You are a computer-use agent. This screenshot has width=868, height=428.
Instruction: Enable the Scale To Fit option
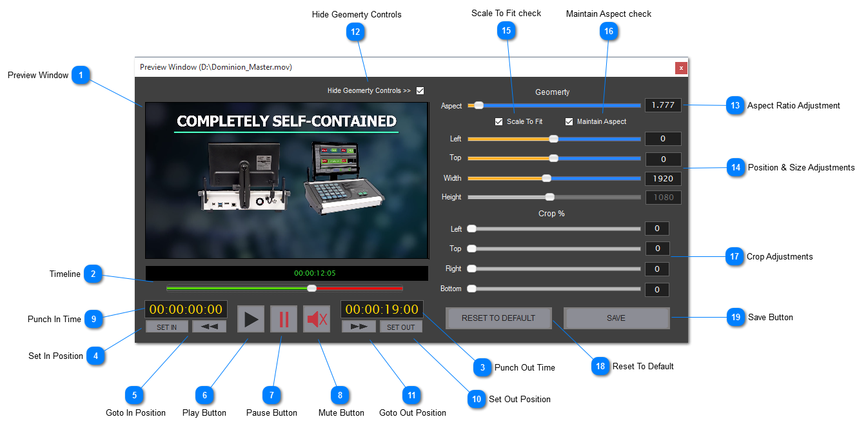tap(498, 121)
